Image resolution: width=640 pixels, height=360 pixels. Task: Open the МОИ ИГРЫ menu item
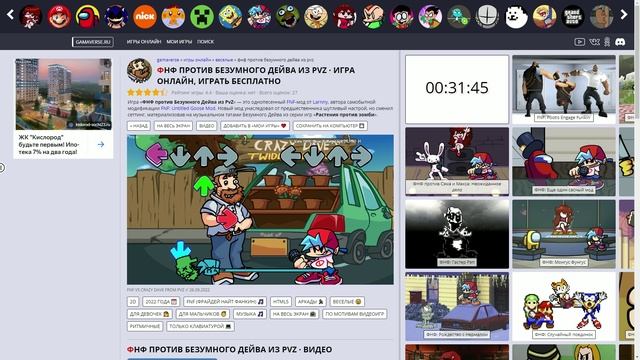tap(179, 42)
